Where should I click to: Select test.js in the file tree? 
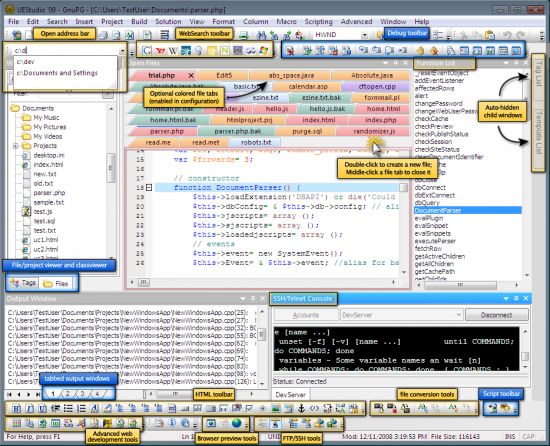click(43, 211)
